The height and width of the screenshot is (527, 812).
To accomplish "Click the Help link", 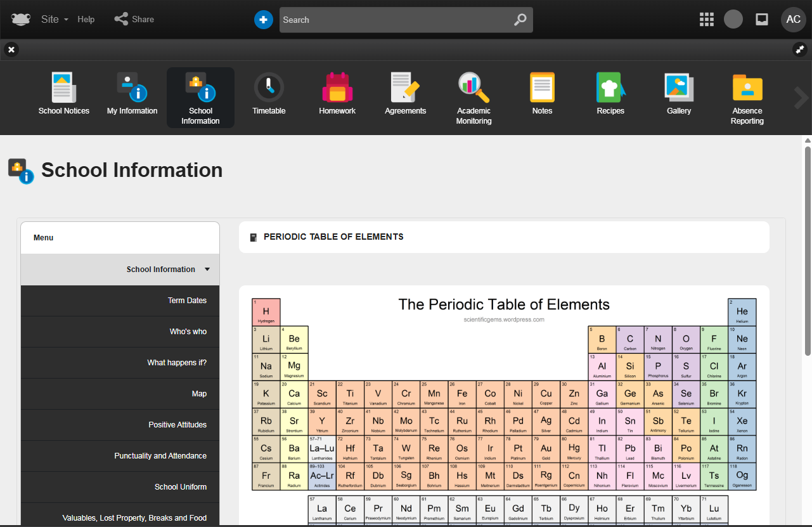I will click(x=86, y=20).
